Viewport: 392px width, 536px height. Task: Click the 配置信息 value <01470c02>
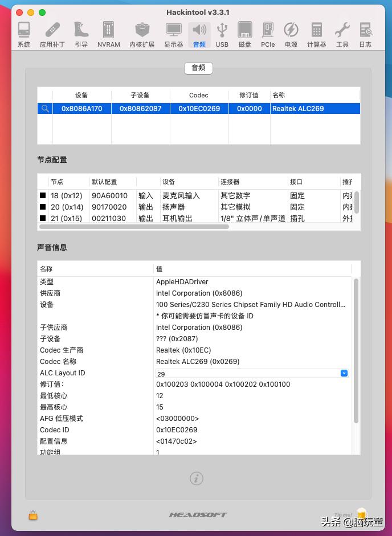pyautogui.click(x=177, y=441)
